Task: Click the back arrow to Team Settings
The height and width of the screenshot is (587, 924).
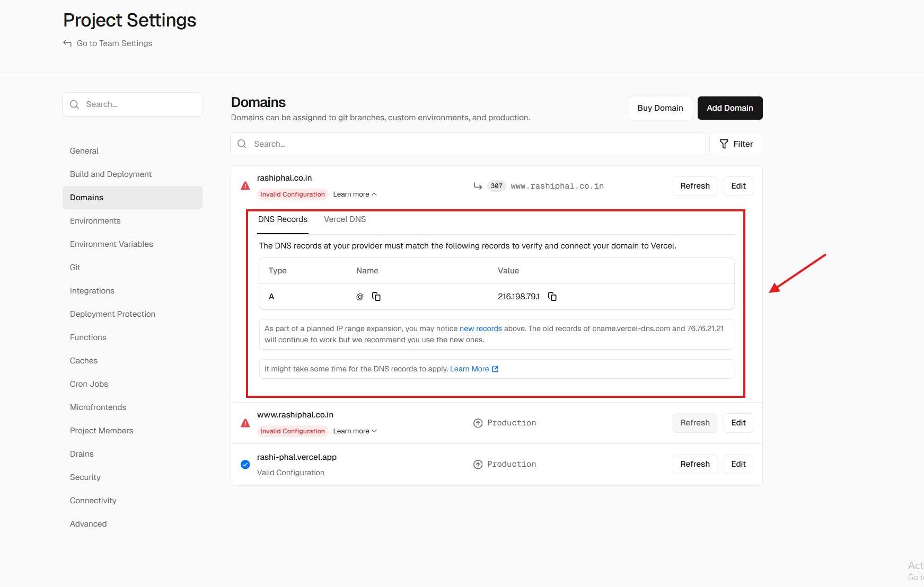Action: [x=67, y=43]
